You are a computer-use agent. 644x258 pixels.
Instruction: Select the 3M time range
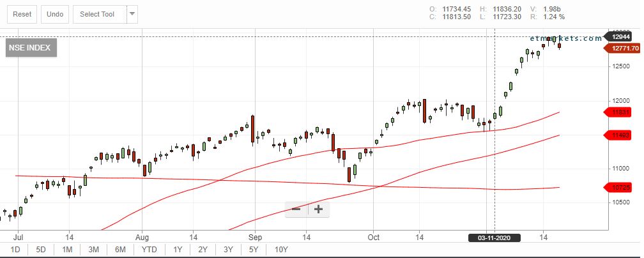(x=93, y=250)
